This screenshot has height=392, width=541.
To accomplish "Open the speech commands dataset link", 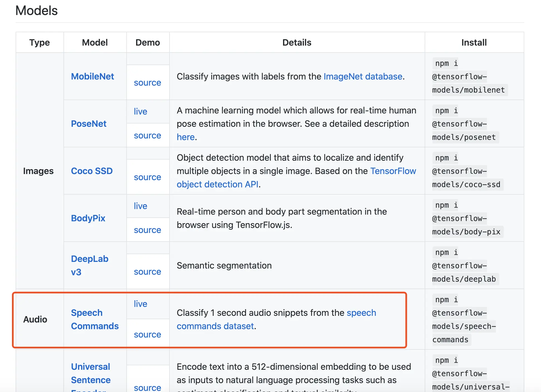I will coord(215,326).
